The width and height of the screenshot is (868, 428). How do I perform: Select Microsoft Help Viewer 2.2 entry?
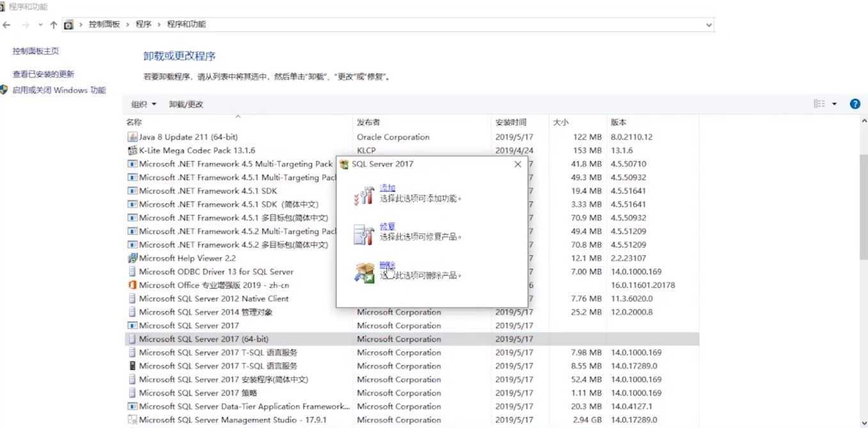[x=187, y=258]
